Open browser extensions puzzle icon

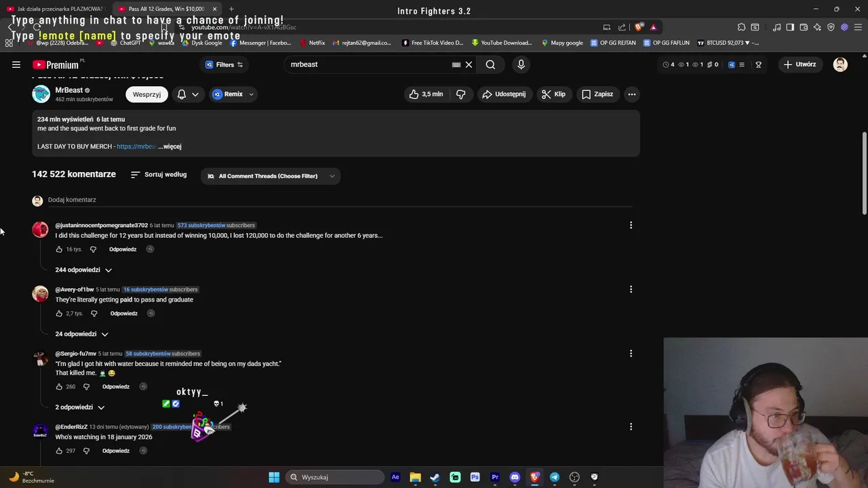[741, 27]
